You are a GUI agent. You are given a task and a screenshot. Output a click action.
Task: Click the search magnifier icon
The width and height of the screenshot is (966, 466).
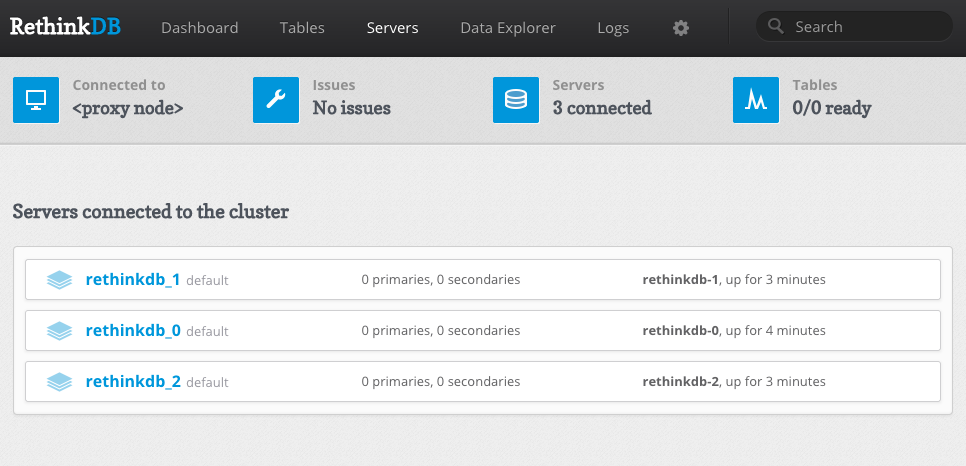tap(776, 27)
